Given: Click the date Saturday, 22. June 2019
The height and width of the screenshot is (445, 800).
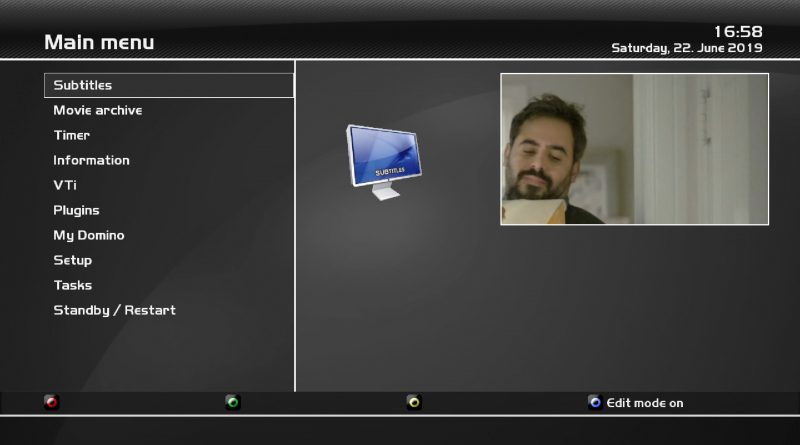Looking at the screenshot, I should click(687, 48).
